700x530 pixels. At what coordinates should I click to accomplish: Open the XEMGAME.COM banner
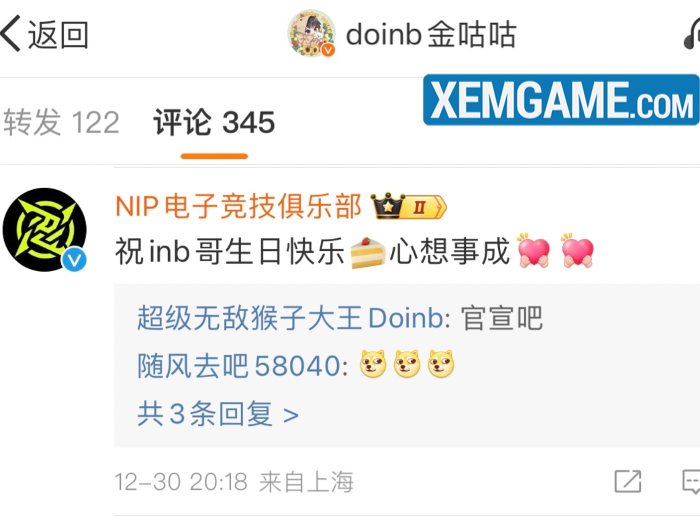561,100
